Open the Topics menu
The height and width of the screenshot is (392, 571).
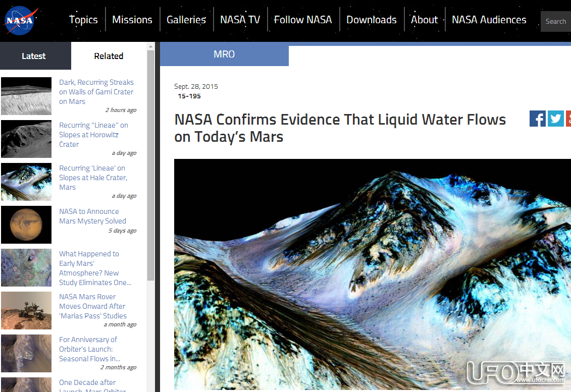pos(83,20)
